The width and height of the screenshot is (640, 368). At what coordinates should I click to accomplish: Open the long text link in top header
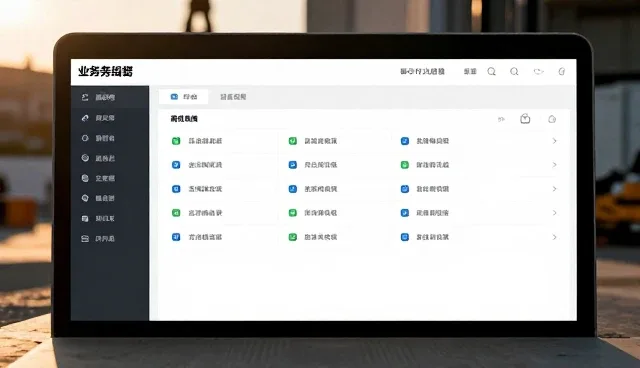422,71
